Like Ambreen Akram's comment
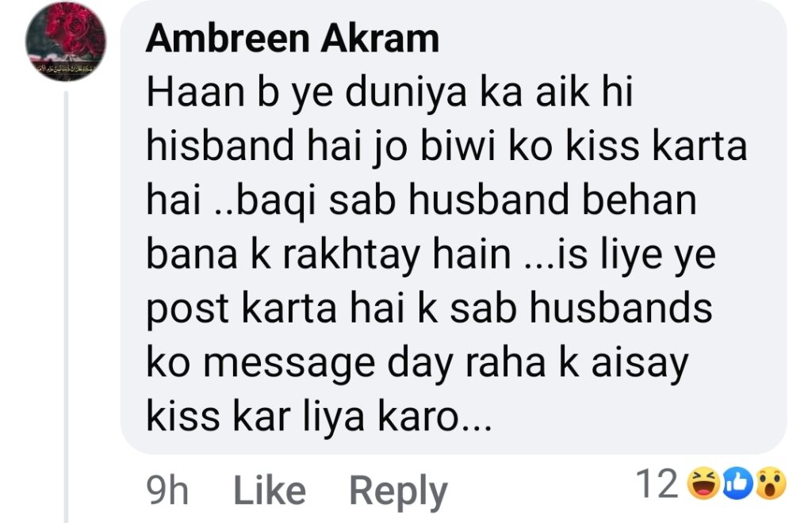Image resolution: width=812 pixels, height=523 pixels. (270, 490)
